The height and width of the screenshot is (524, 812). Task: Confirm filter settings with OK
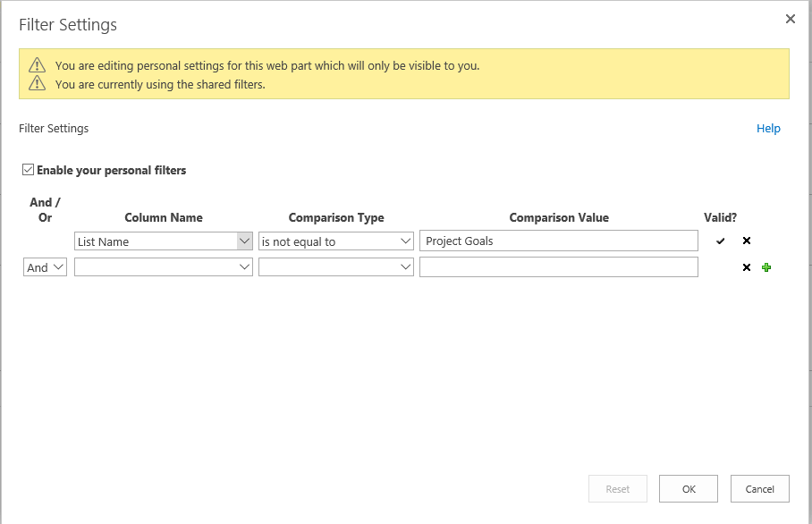[x=688, y=489]
